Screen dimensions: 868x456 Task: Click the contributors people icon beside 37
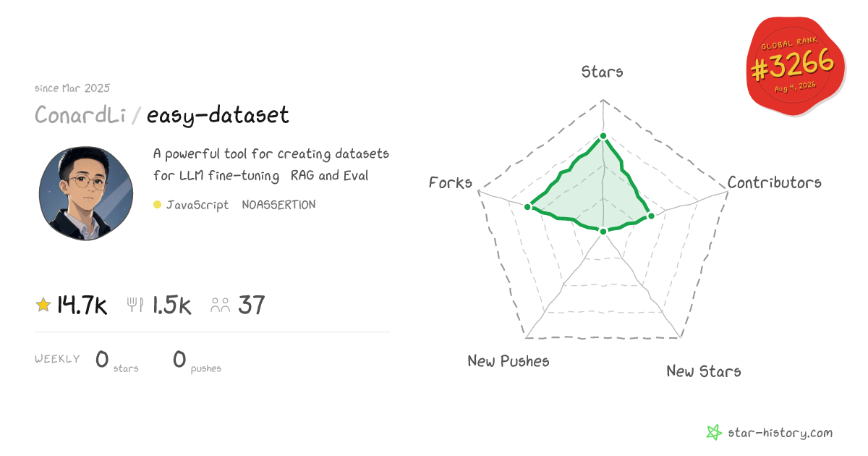pyautogui.click(x=220, y=305)
